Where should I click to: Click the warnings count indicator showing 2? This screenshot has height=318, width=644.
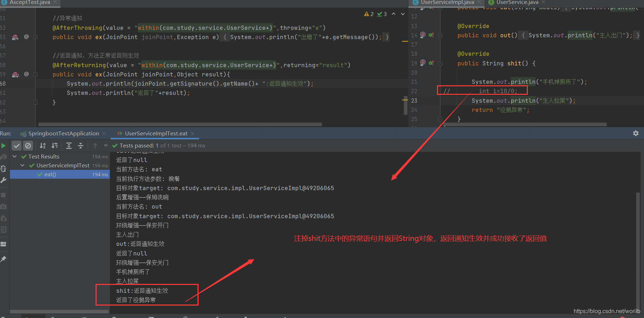369,14
